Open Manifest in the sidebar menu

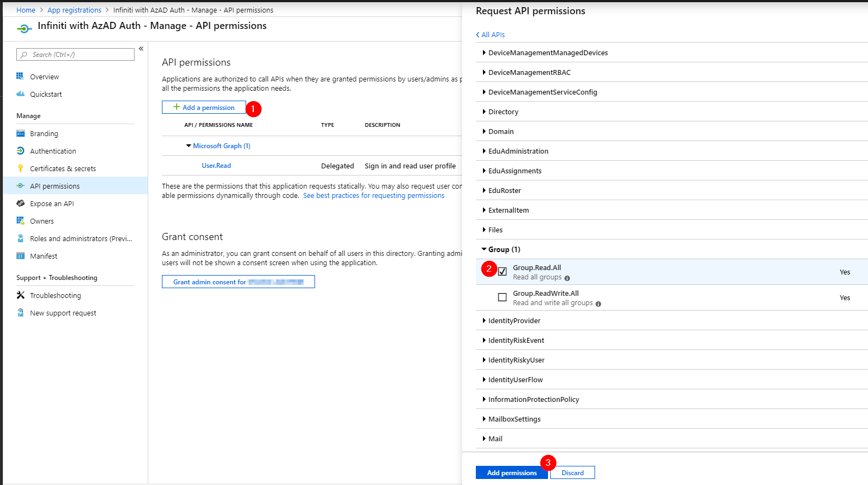click(44, 256)
